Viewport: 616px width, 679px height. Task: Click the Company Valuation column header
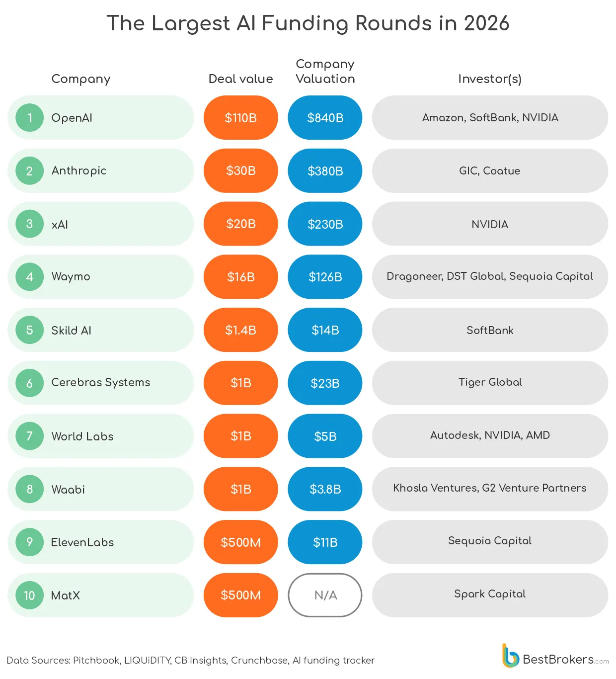(x=325, y=72)
